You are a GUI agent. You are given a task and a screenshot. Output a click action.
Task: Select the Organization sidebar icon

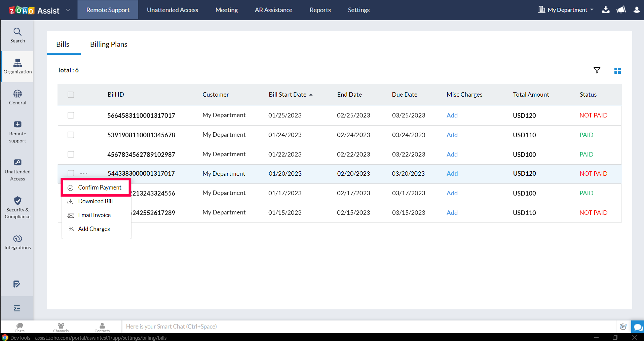17,66
